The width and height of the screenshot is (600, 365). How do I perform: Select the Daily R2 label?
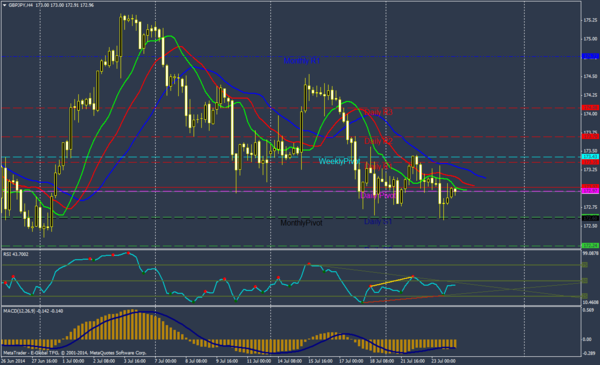coord(378,141)
